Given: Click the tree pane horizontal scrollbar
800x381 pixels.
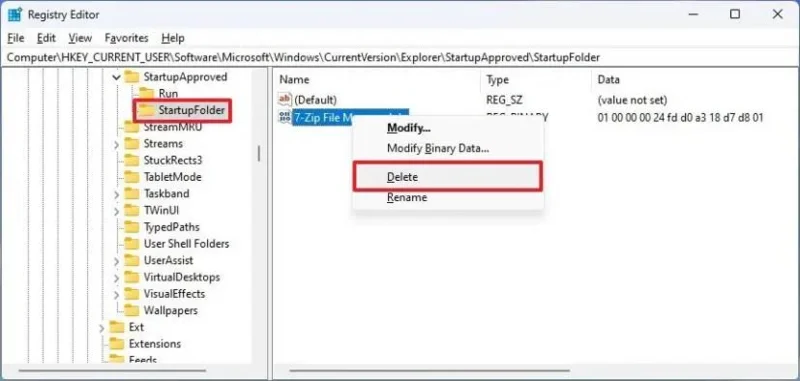Looking at the screenshot, I should coord(112,371).
